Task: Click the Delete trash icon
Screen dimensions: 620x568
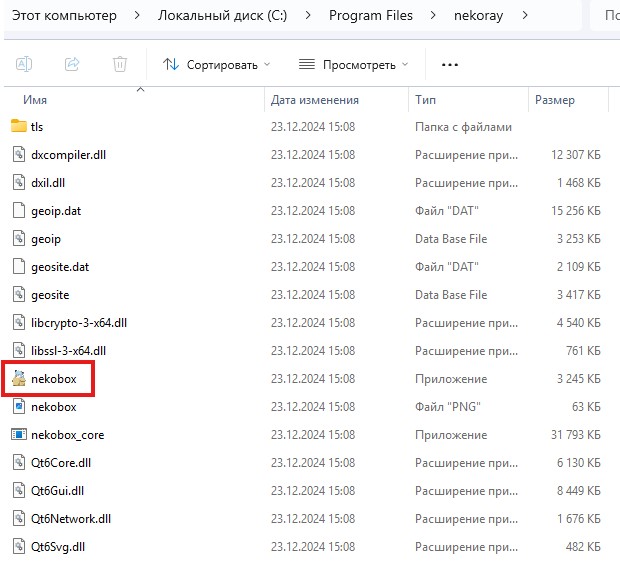Action: pos(120,64)
